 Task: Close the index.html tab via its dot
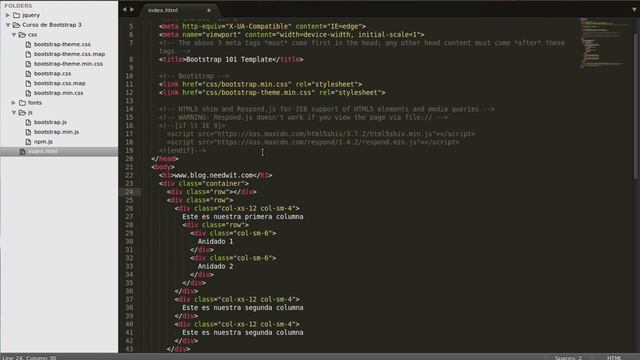209,10
